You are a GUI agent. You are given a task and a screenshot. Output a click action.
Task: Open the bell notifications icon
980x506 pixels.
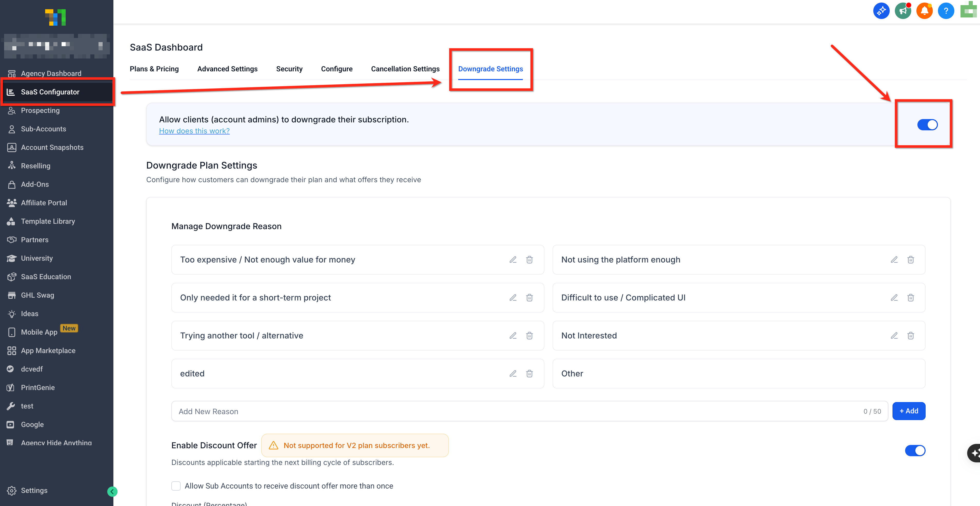pyautogui.click(x=924, y=11)
